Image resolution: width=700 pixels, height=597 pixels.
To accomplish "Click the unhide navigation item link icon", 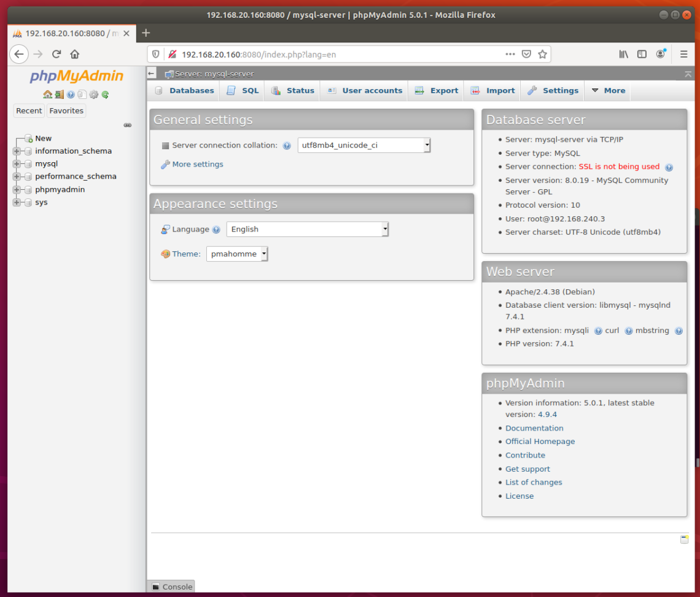I will (127, 125).
